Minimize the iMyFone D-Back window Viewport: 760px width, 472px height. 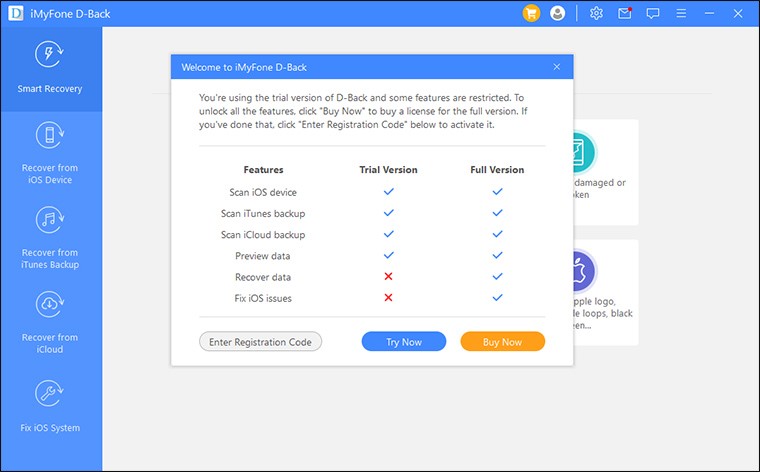710,14
